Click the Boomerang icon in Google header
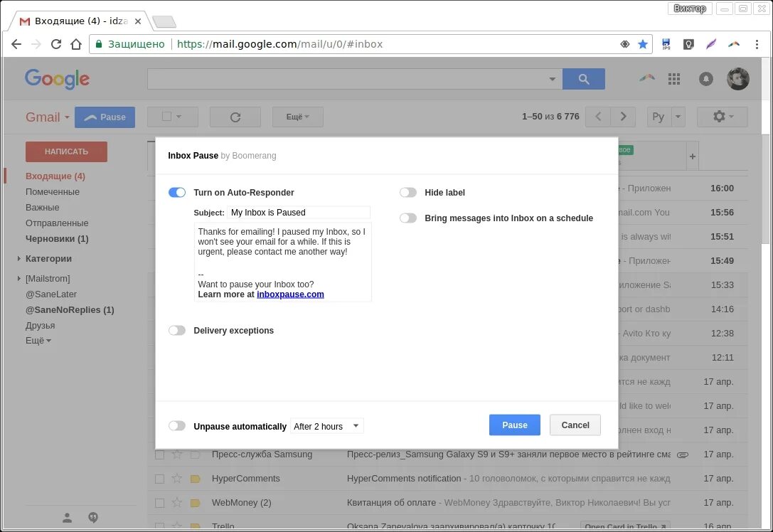This screenshot has height=532, width=773. pyautogui.click(x=647, y=78)
